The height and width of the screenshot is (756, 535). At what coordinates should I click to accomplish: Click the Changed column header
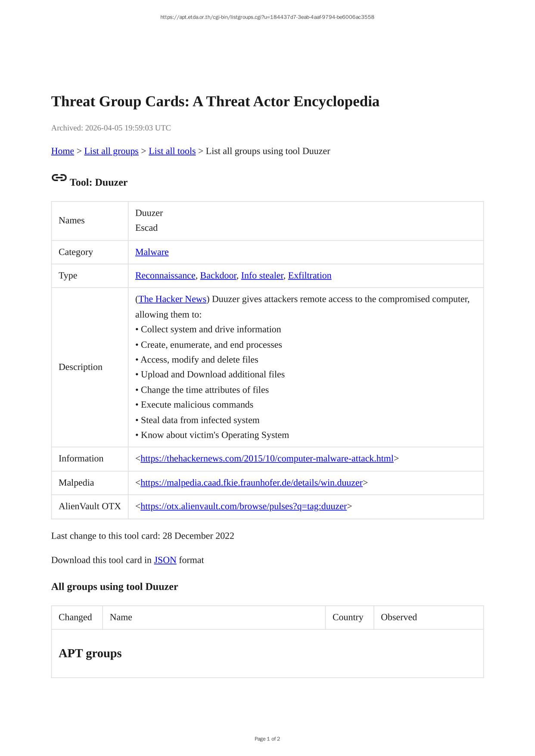[x=75, y=617]
